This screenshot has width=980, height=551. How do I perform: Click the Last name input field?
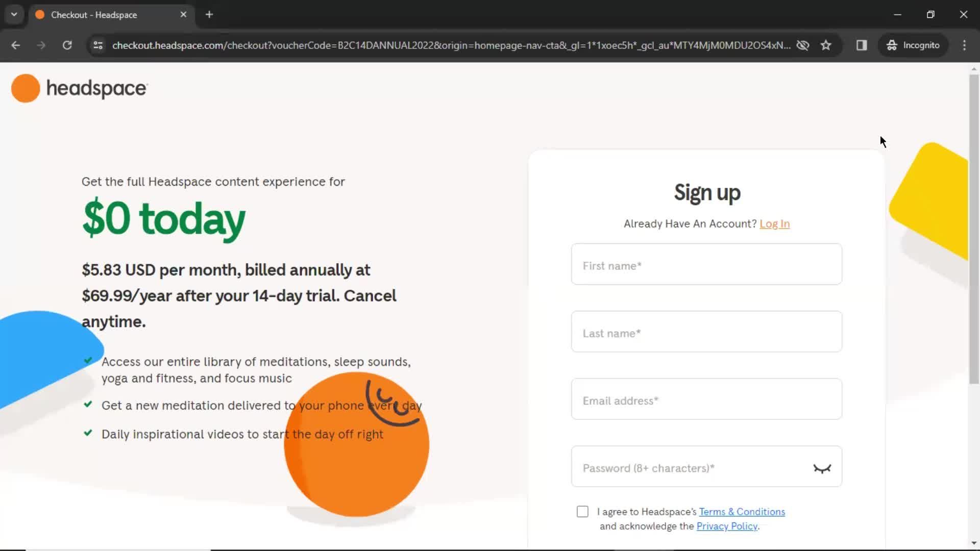point(707,332)
